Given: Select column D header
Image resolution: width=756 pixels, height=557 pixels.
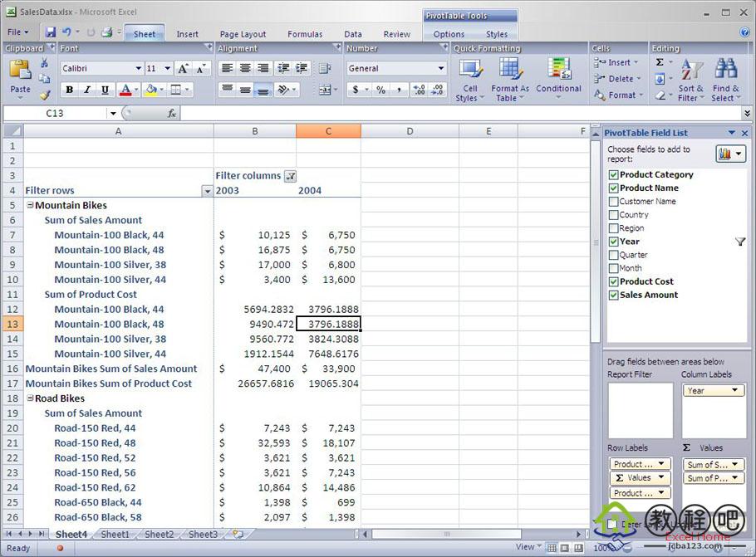Looking at the screenshot, I should [x=410, y=131].
